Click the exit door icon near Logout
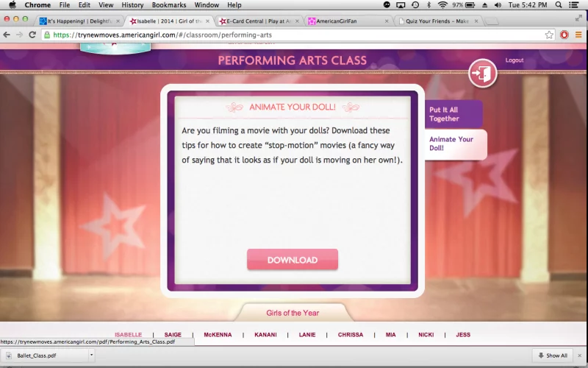Image resolution: width=588 pixels, height=368 pixels. click(483, 73)
